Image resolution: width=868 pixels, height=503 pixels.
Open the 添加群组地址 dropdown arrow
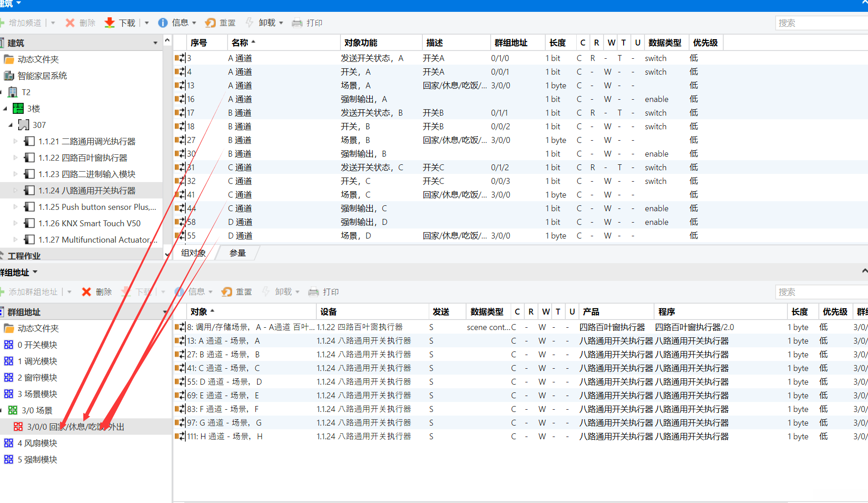(x=70, y=292)
